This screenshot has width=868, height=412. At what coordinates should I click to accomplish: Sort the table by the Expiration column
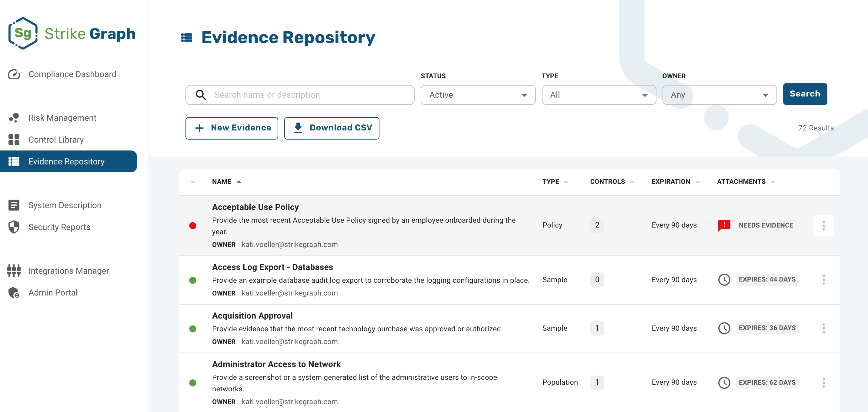point(675,182)
